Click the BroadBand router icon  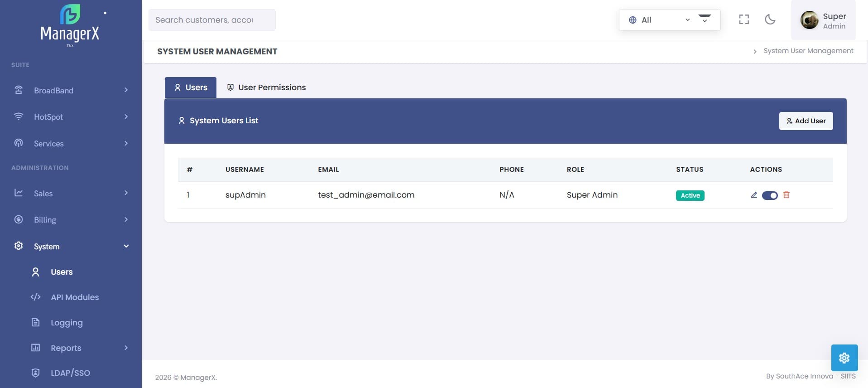pos(19,90)
